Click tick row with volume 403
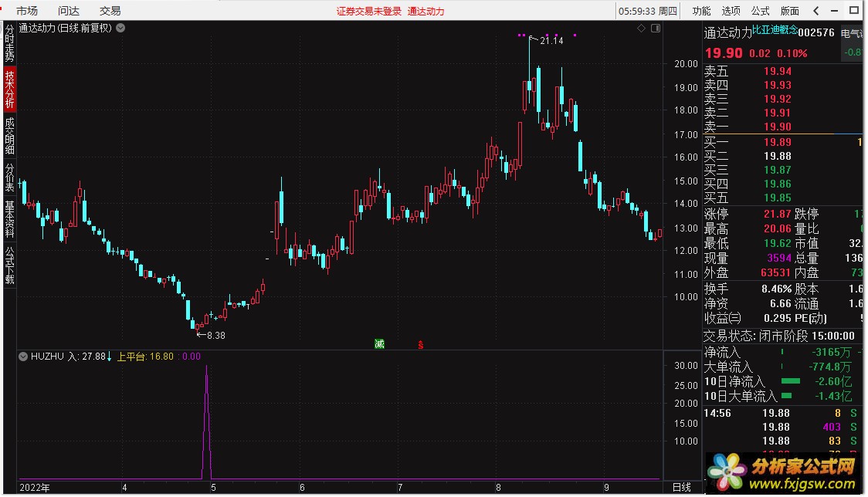 tap(782, 427)
